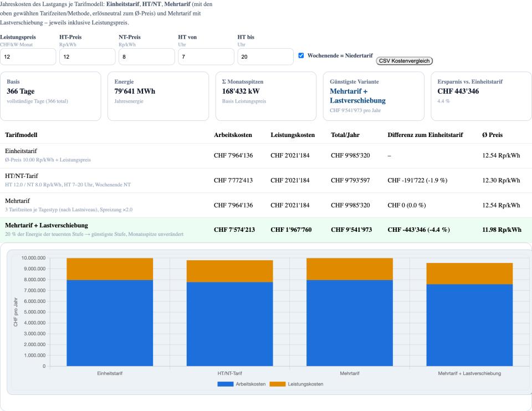This screenshot has height=411, width=532.
Task: Edit the Leistungspreis input field
Action: tap(28, 57)
